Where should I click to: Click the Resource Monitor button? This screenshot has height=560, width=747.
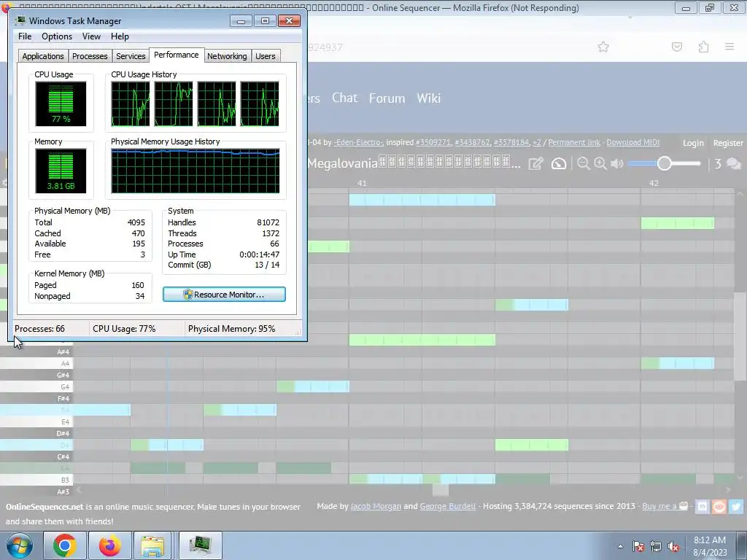[225, 295]
